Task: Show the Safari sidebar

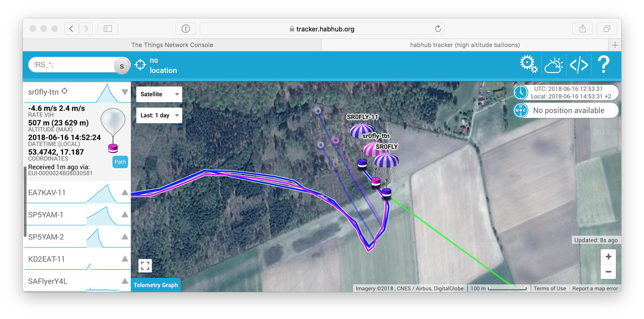Action: tap(108, 29)
